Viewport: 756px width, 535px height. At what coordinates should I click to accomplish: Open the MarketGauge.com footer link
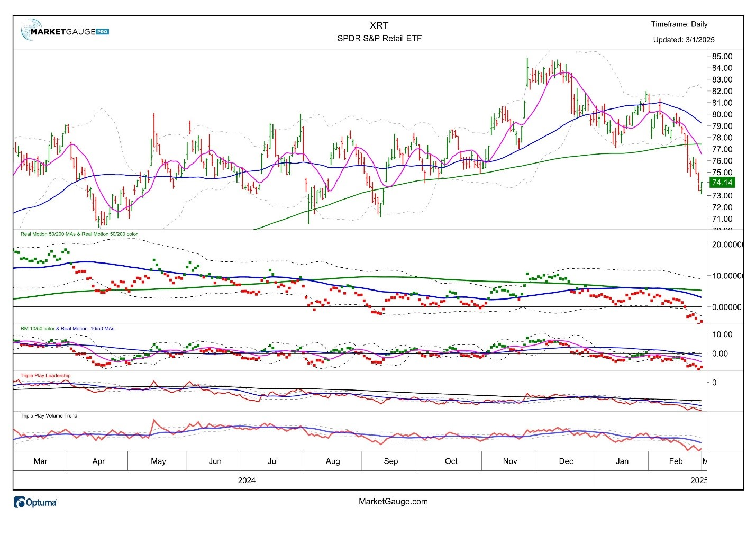(x=393, y=502)
